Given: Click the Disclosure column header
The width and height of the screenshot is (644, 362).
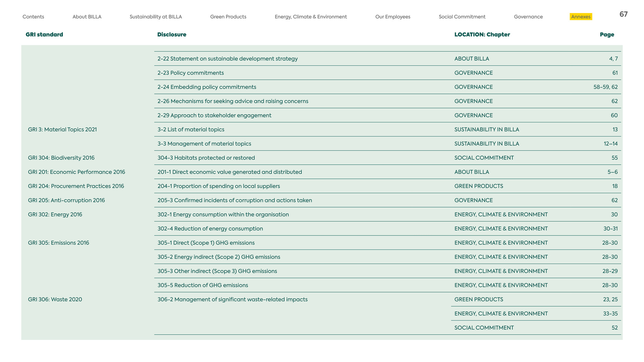Looking at the screenshot, I should (x=172, y=34).
